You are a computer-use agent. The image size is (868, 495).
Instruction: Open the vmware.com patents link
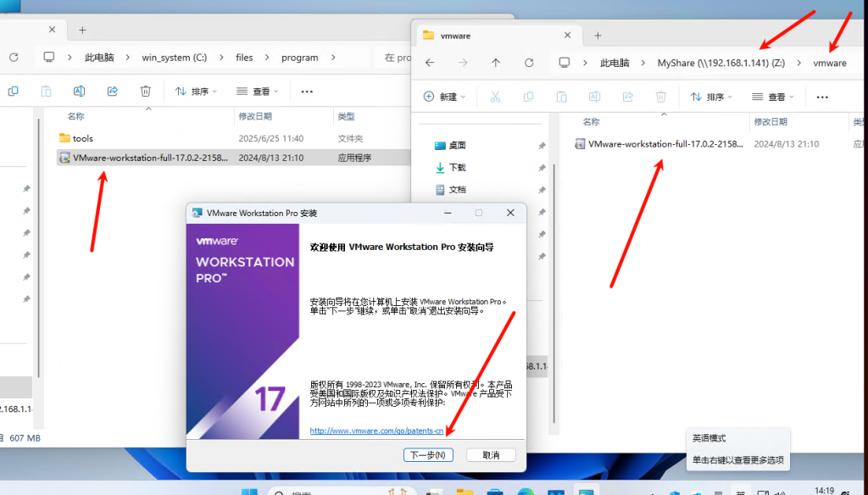[376, 431]
